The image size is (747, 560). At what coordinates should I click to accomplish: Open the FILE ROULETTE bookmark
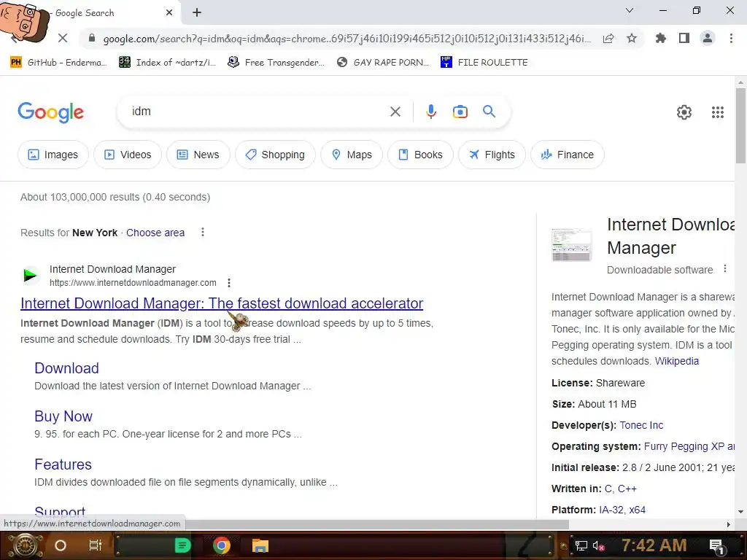tap(484, 63)
